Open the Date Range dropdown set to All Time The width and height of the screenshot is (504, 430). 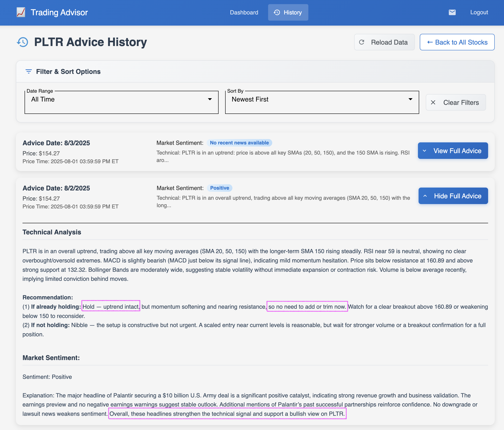[121, 102]
